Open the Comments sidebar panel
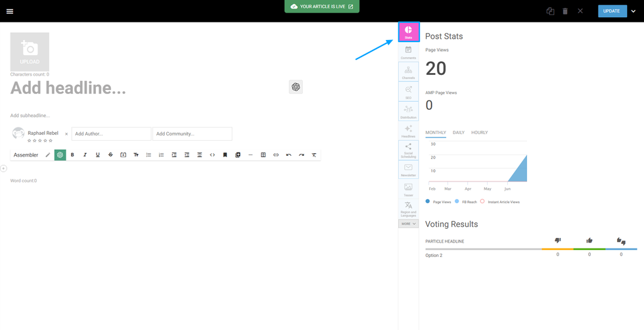 (x=408, y=53)
